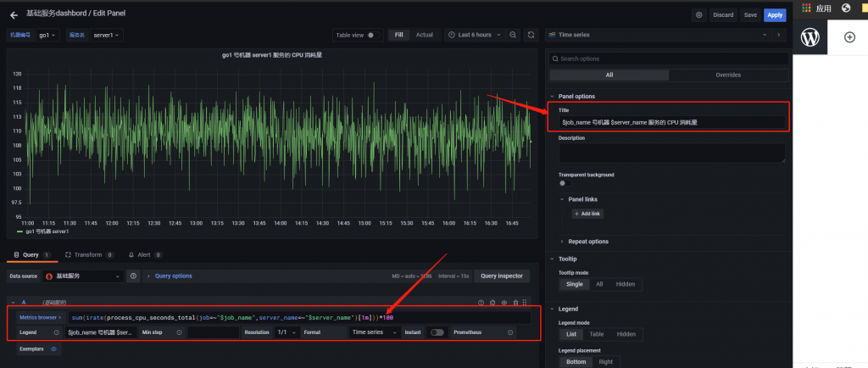Toggle query A visibility eye icon
The height and width of the screenshot is (368, 868).
(504, 303)
